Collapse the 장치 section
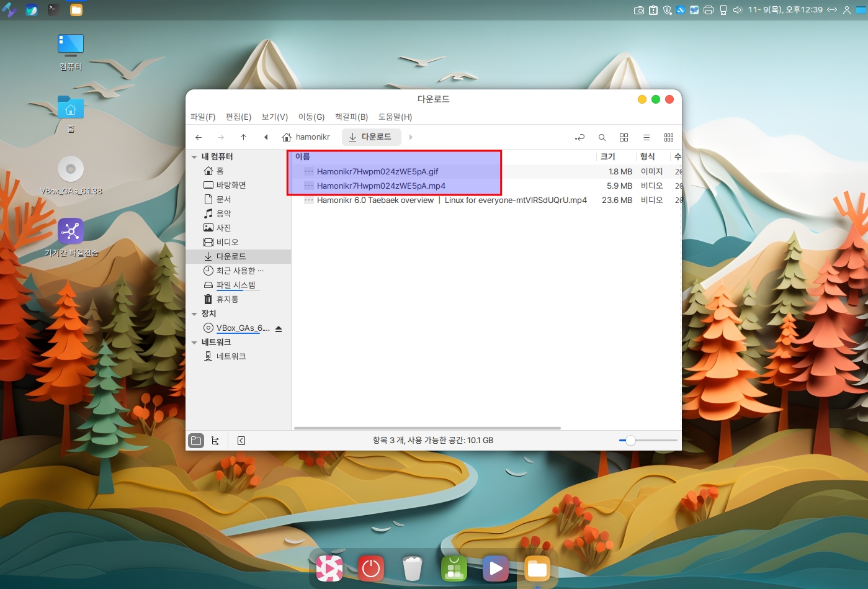Screen dimensions: 868x589 coord(194,314)
